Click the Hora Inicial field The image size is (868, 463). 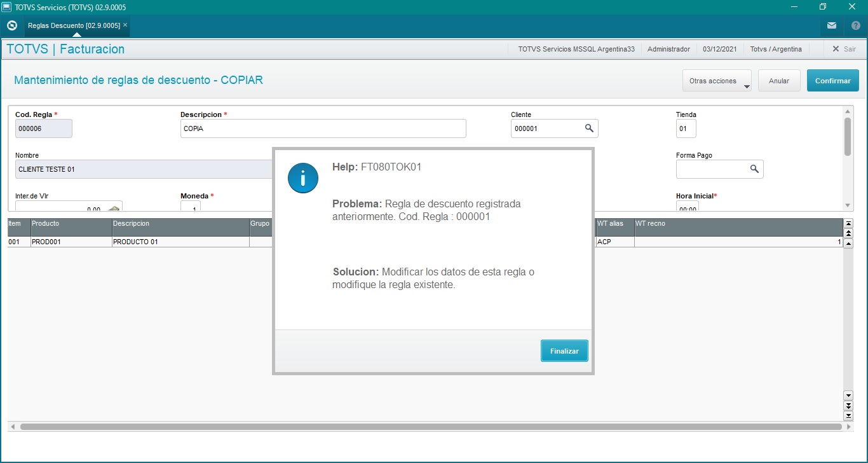(688, 207)
